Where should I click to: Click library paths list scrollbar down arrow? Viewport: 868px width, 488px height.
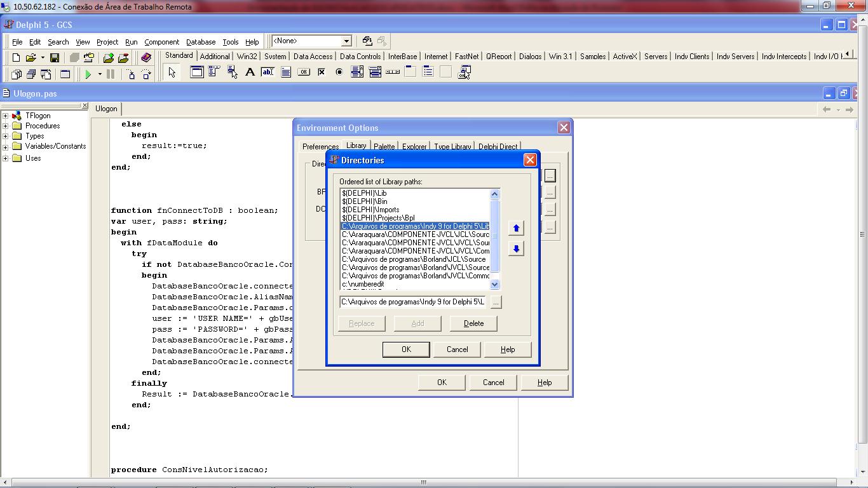(x=495, y=285)
